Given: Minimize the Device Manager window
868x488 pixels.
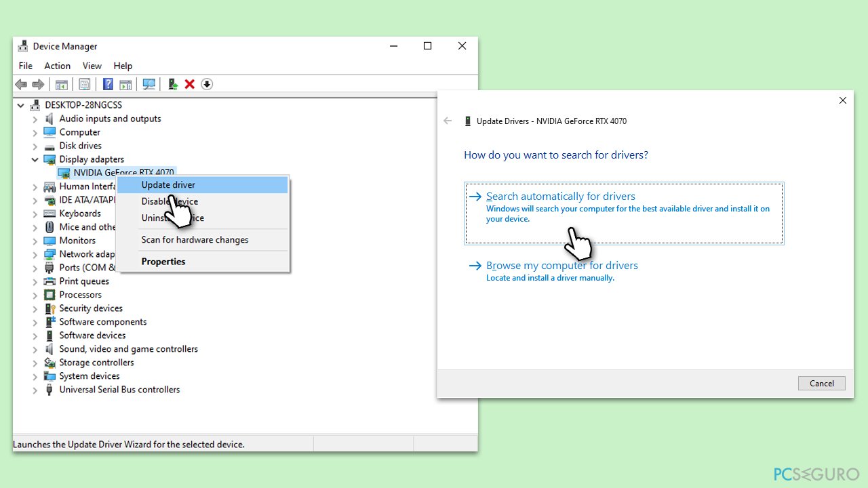Looking at the screenshot, I should pyautogui.click(x=394, y=46).
